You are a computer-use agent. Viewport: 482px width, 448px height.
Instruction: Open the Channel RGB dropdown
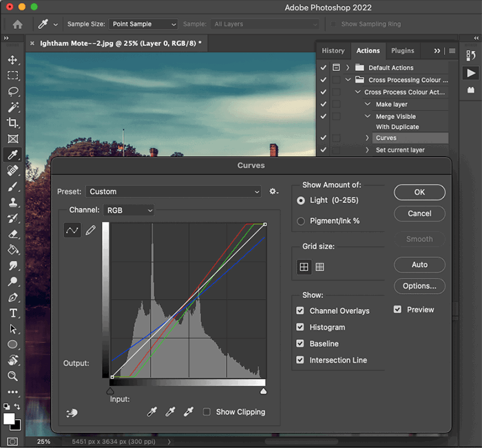click(x=129, y=210)
